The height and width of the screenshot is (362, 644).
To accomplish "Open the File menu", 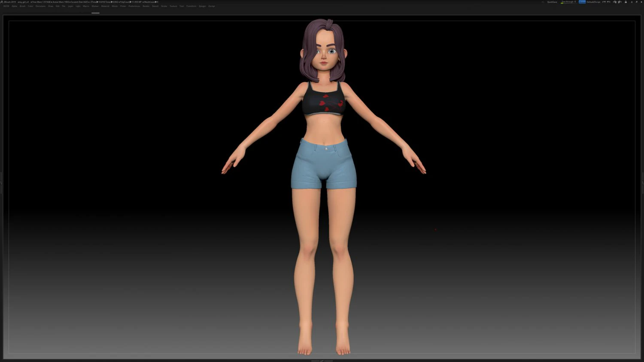I will [64, 6].
